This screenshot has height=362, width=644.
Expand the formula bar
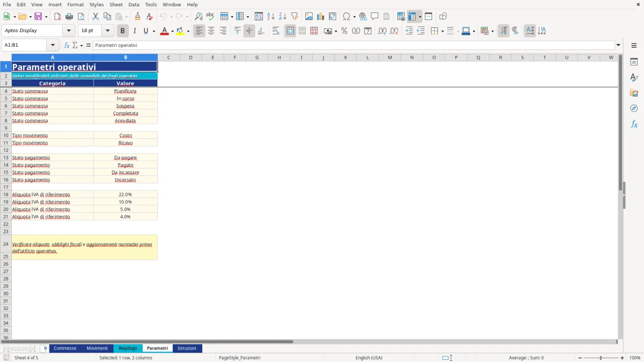click(618, 45)
